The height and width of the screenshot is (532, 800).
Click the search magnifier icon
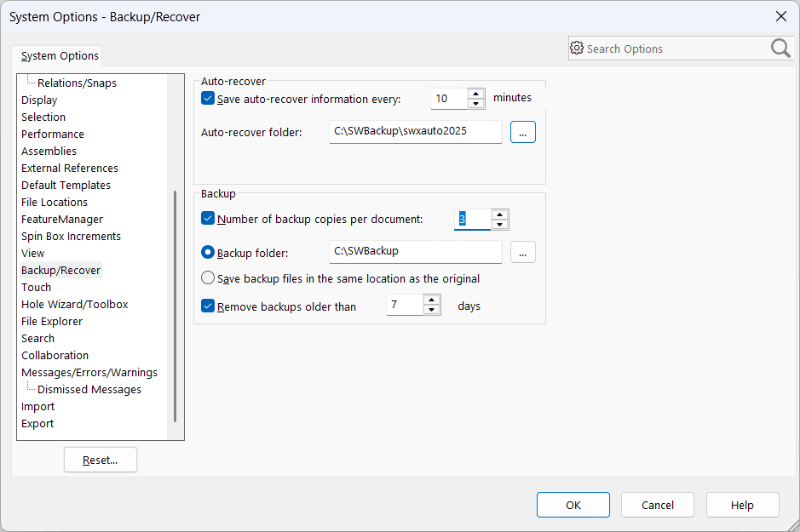[x=780, y=49]
